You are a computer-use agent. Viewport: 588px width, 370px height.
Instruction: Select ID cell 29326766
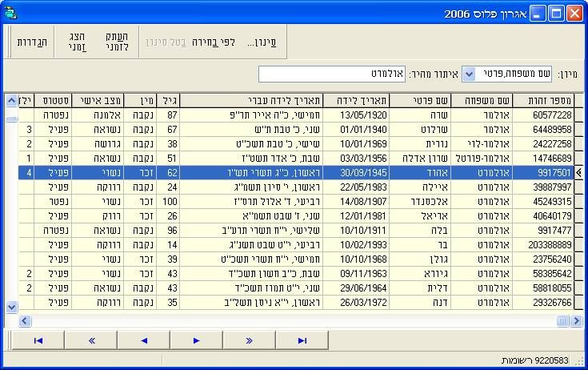pos(543,303)
